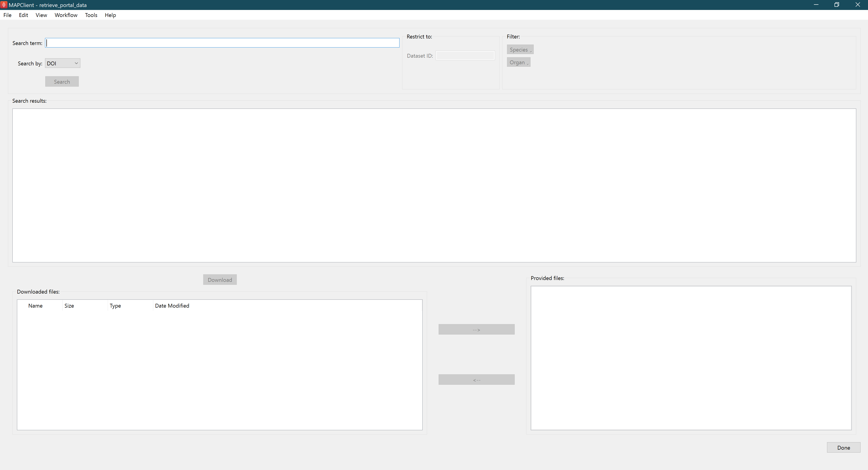Click the Dataset ID input field
This screenshot has width=868, height=470.
tap(465, 56)
